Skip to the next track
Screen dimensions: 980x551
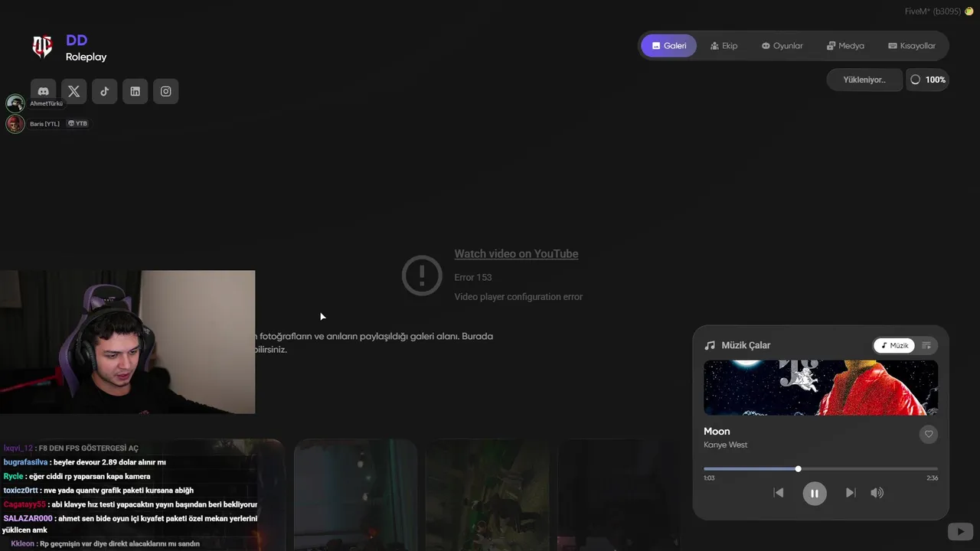click(851, 493)
